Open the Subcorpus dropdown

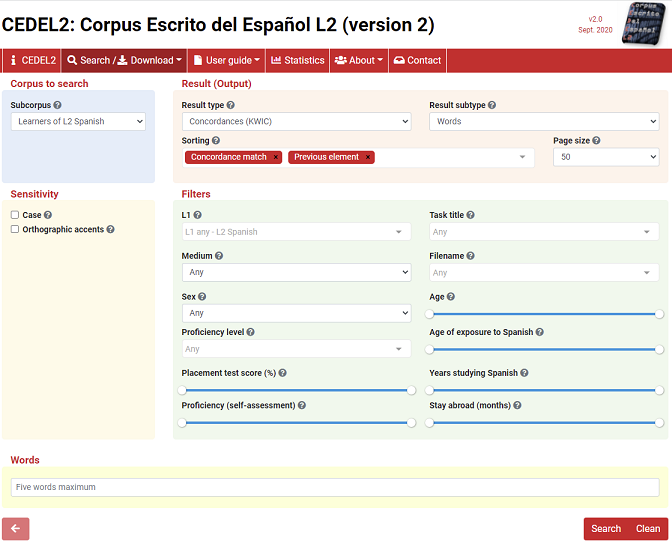pos(79,122)
